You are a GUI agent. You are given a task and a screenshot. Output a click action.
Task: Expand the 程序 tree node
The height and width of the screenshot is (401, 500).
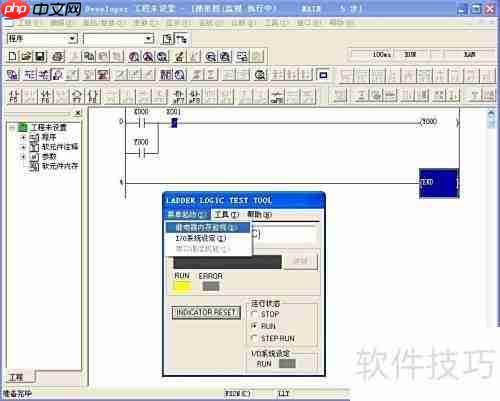pyautogui.click(x=23, y=137)
